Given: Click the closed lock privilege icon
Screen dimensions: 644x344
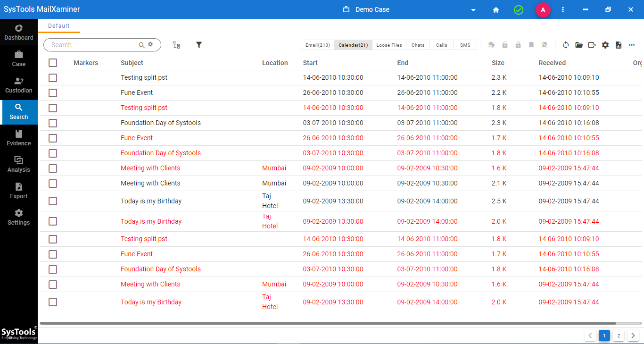Looking at the screenshot, I should pyautogui.click(x=505, y=45).
